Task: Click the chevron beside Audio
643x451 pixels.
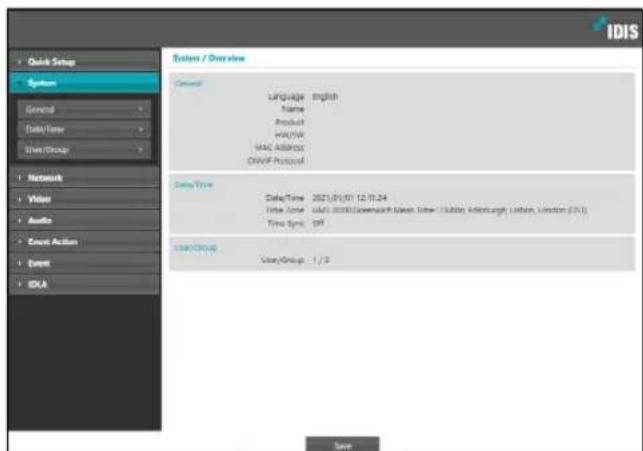Action: click(x=19, y=221)
